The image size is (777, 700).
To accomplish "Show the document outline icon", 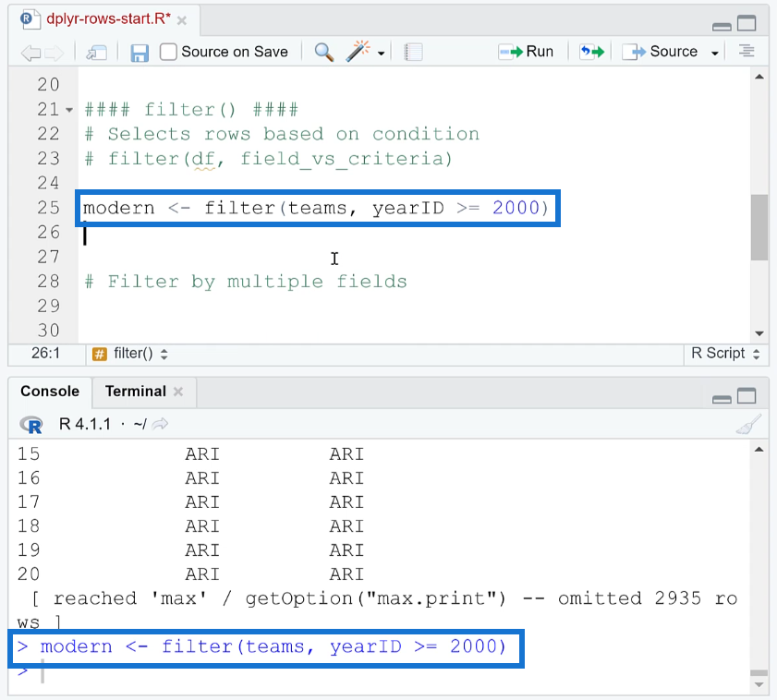I will coord(747,51).
